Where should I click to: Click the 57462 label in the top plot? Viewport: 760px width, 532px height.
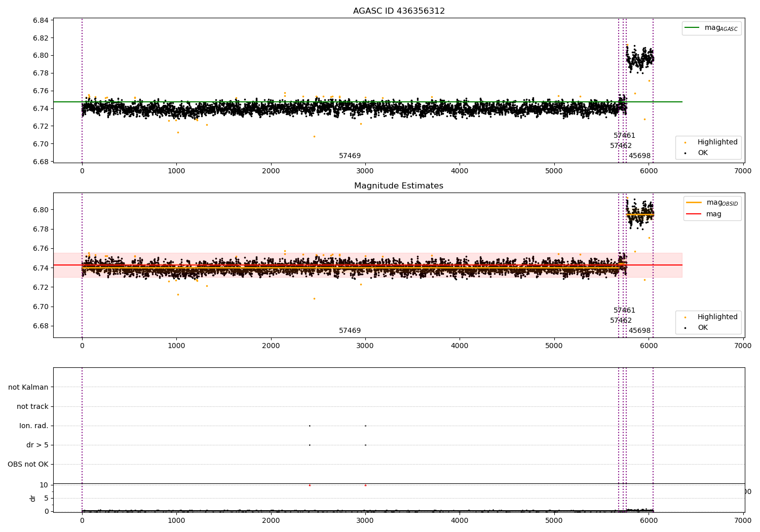point(621,146)
